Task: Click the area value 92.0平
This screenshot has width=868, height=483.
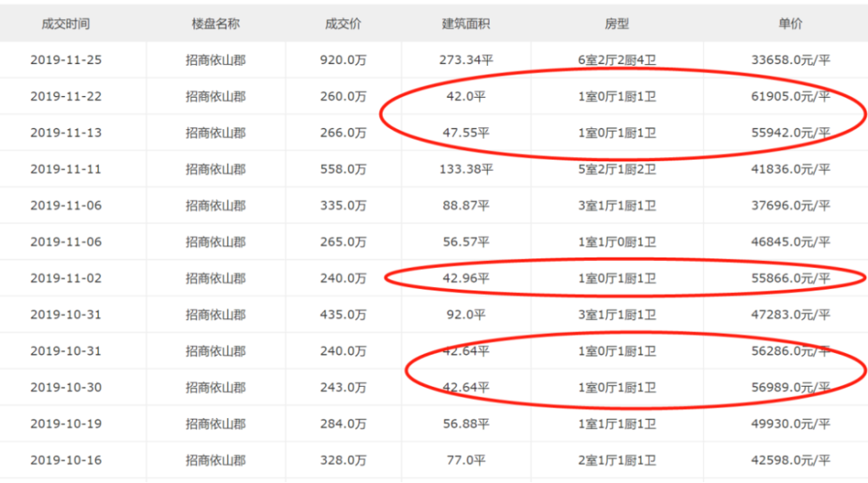Action: click(x=466, y=315)
